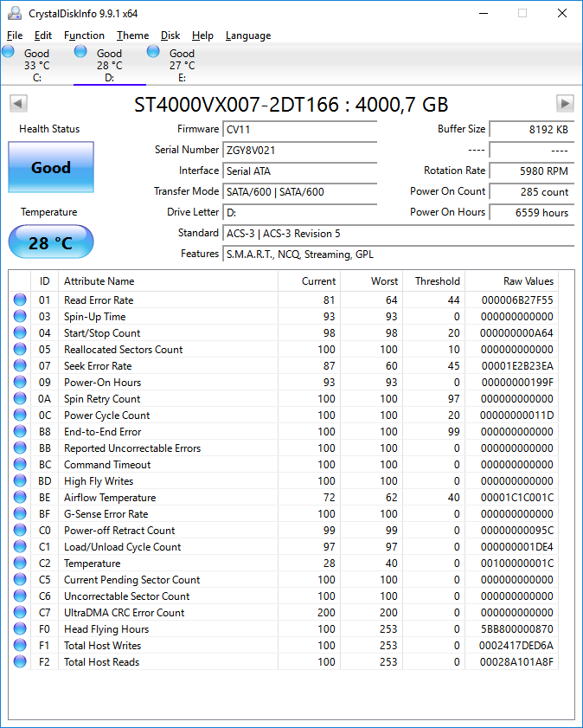583x728 pixels.
Task: Click the Buffer Size value 8192 KB
Action: click(532, 130)
